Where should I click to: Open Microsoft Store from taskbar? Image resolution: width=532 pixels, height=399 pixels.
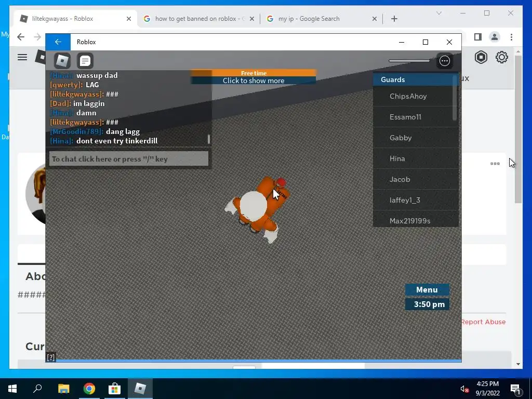115,389
